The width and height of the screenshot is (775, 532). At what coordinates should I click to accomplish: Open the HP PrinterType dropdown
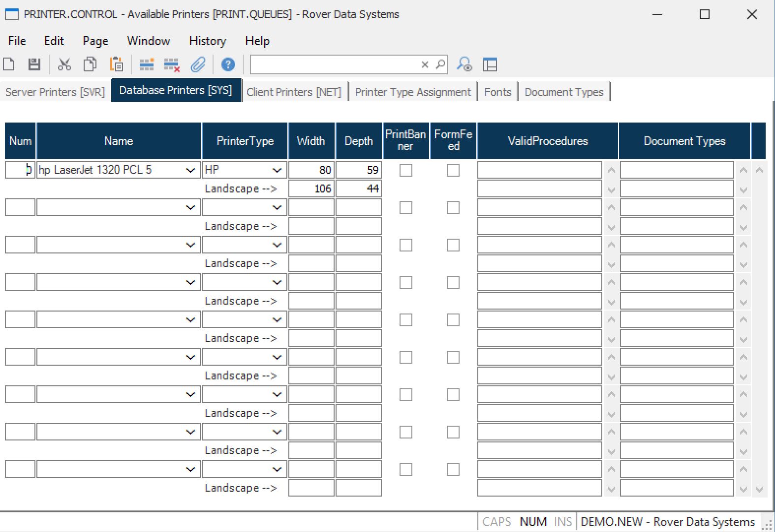pos(277,170)
